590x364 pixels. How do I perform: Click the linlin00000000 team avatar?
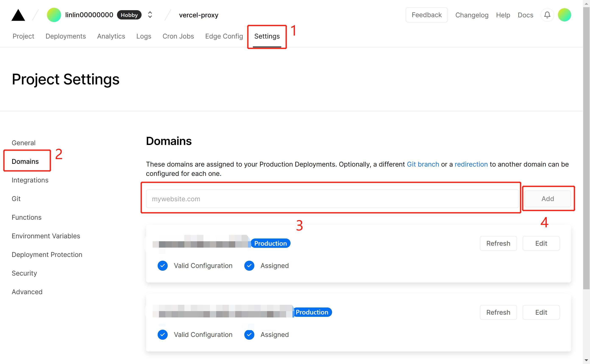(54, 15)
